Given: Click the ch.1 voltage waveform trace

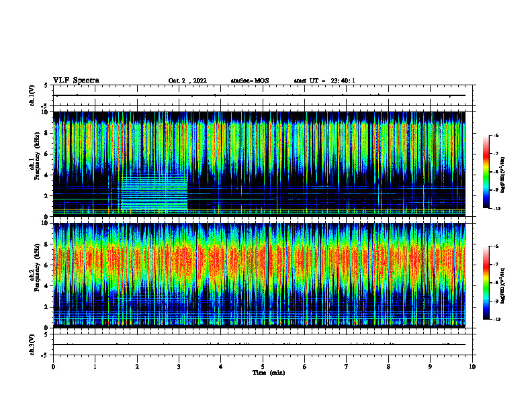Looking at the screenshot, I should (x=259, y=95).
